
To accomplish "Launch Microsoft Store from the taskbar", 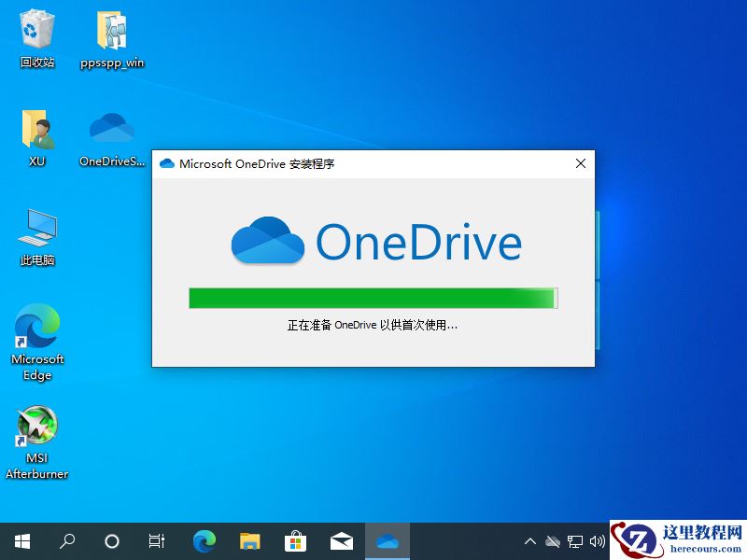I will click(295, 540).
